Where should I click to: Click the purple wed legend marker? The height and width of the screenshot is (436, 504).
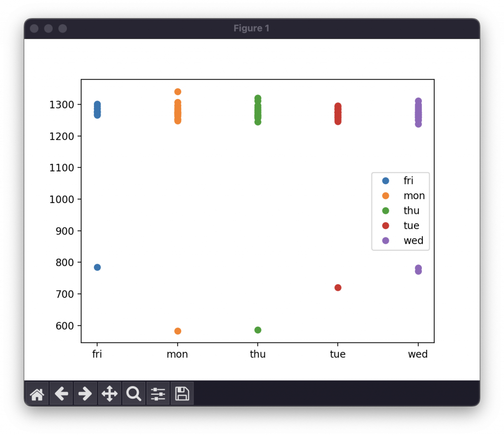point(386,241)
